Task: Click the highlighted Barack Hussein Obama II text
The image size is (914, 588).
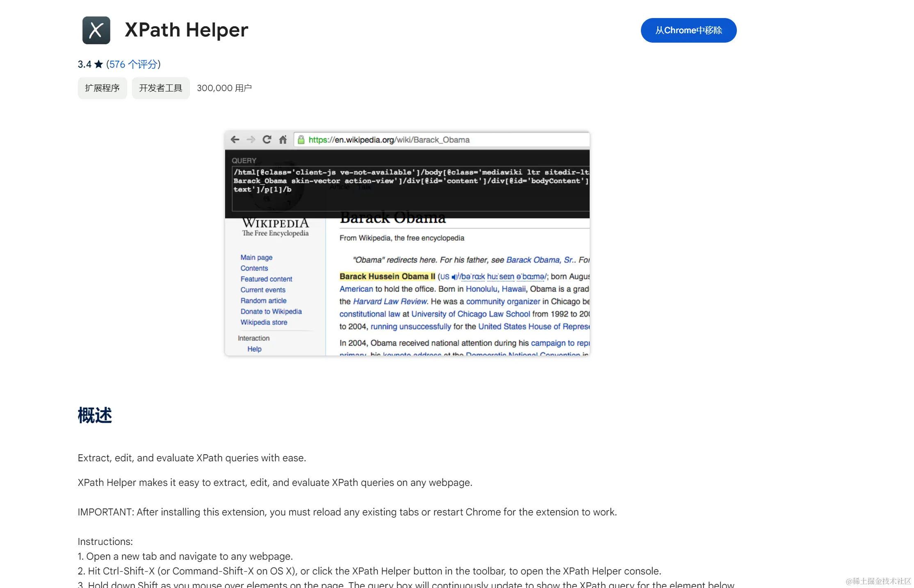Action: 387,277
